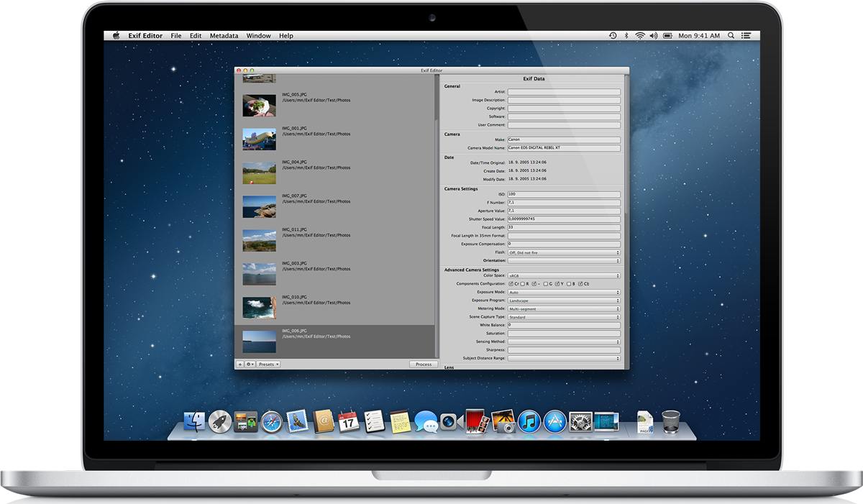Click the Process button
Screen dimensions: 863x504
(424, 365)
